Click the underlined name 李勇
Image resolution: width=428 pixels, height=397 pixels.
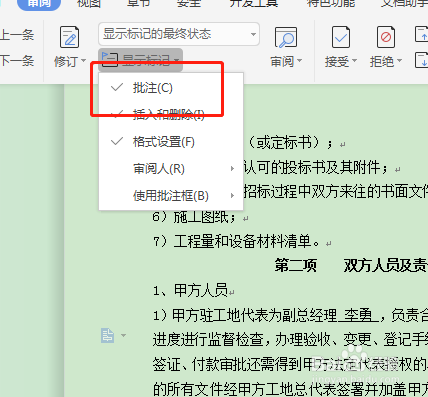[358, 315]
